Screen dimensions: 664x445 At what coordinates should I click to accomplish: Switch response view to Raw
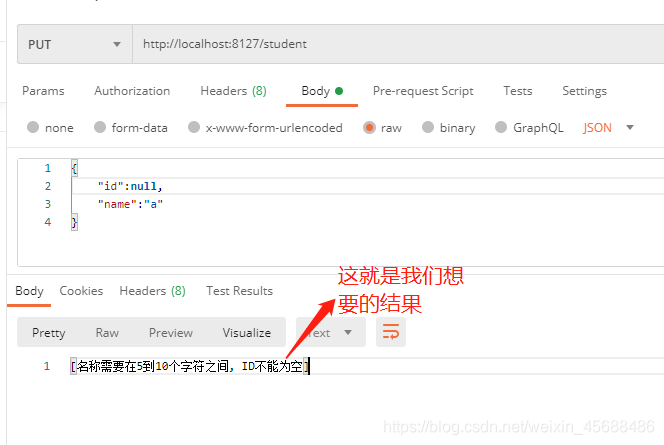coord(107,333)
